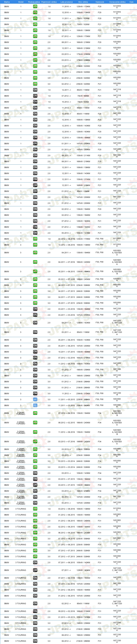Click diesel icon in 230kW/313KM row
The image size is (137, 644).
click(x=35, y=394)
